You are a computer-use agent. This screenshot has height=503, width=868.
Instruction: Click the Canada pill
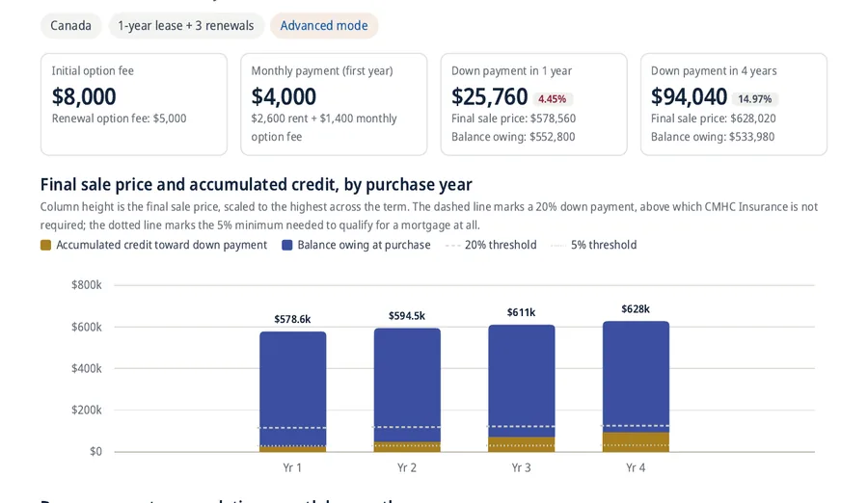point(70,25)
